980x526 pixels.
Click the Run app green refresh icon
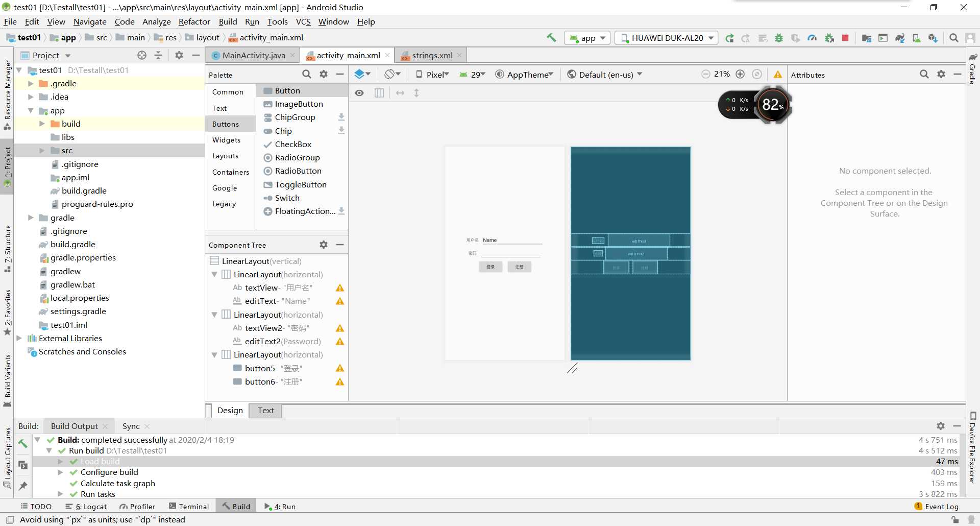coord(729,38)
